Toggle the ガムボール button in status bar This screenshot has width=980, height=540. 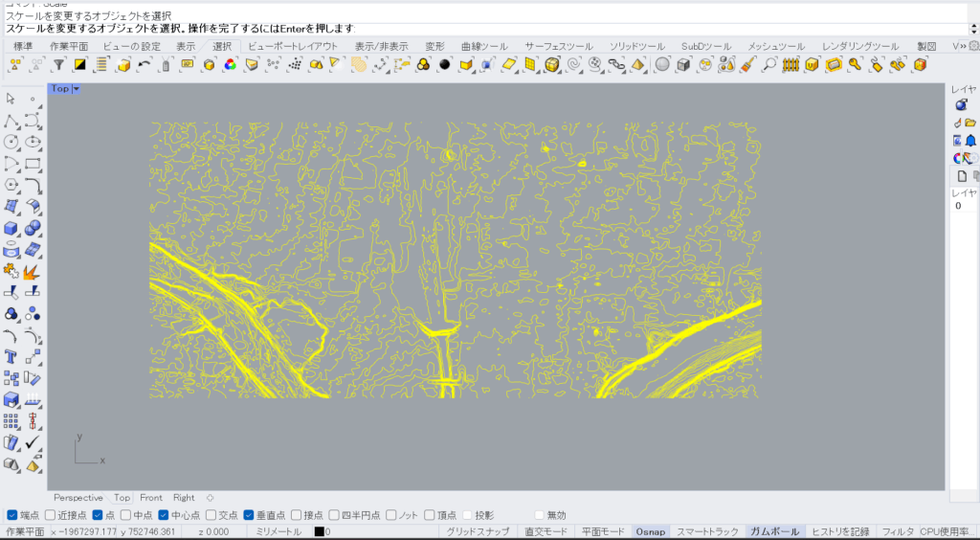pyautogui.click(x=773, y=531)
